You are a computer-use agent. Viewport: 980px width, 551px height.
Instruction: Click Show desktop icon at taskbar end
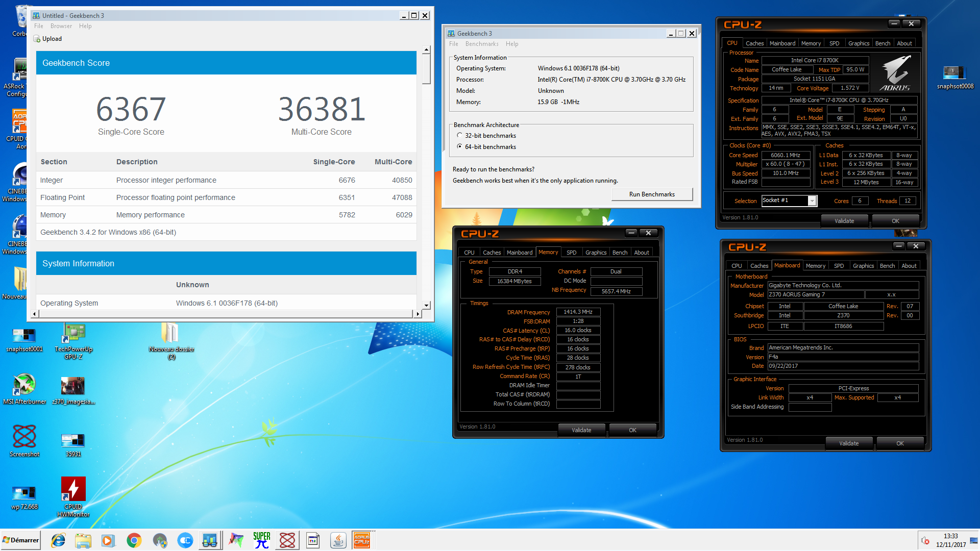click(x=974, y=540)
